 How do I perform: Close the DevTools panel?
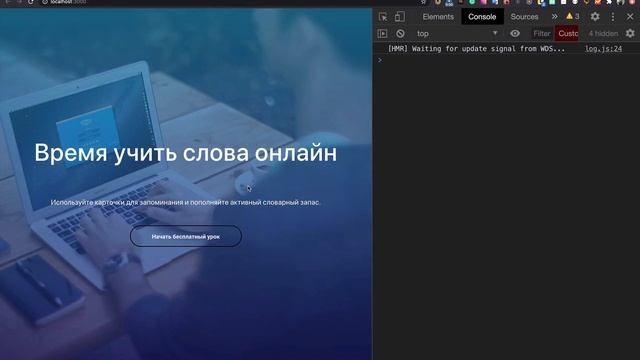click(630, 17)
